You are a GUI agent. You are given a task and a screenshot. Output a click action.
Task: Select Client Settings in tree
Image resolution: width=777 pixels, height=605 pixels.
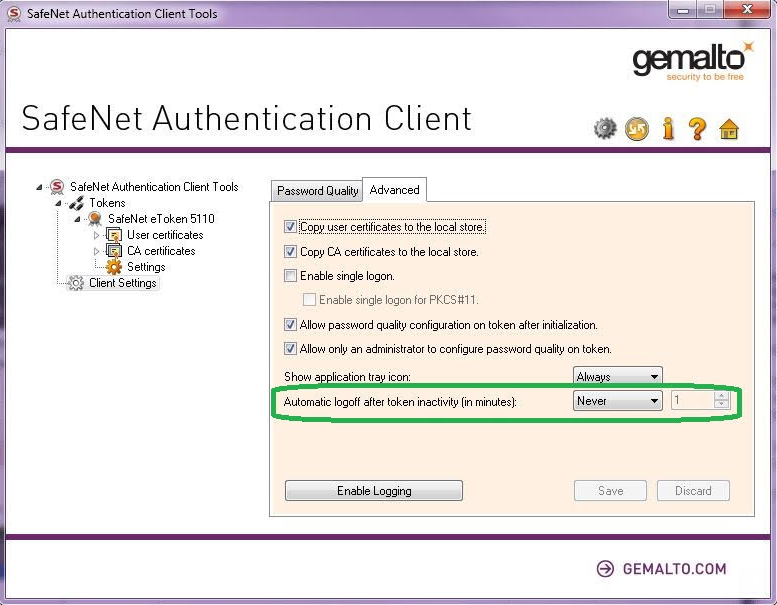(122, 283)
